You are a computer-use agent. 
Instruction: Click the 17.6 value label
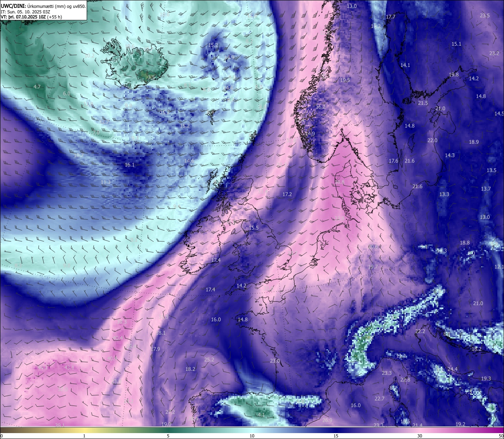click(393, 161)
